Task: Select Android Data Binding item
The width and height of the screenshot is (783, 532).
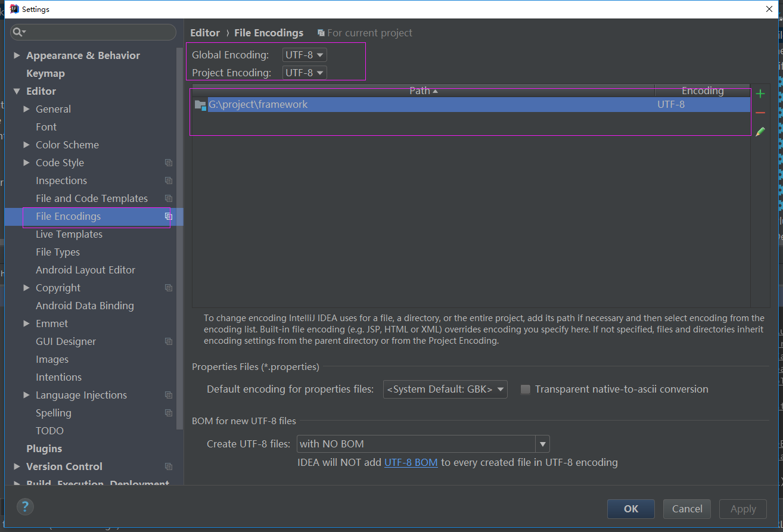Action: click(x=85, y=306)
